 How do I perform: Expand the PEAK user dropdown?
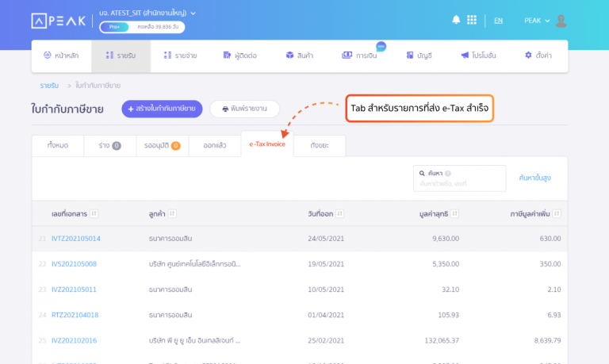tap(537, 21)
